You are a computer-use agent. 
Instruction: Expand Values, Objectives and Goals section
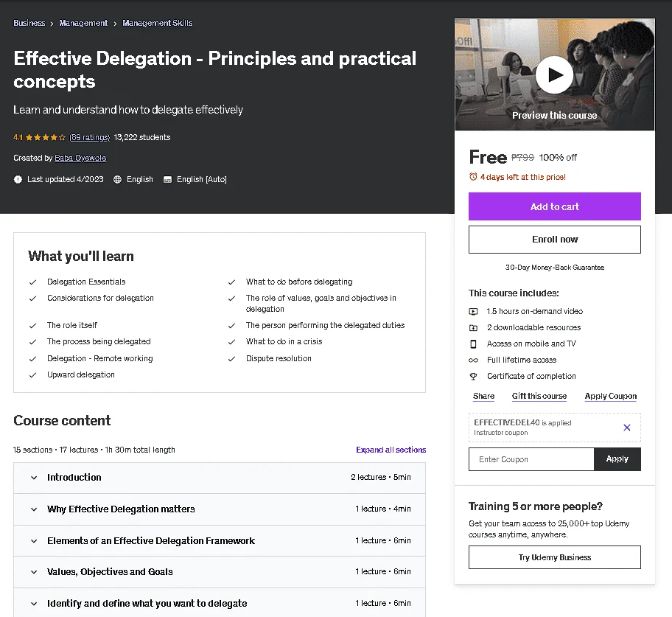click(x=220, y=571)
